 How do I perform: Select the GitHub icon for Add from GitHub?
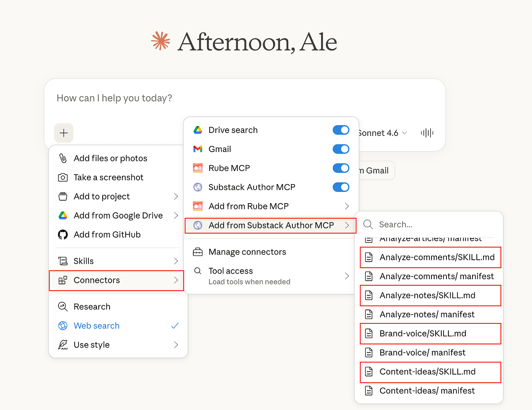click(63, 235)
